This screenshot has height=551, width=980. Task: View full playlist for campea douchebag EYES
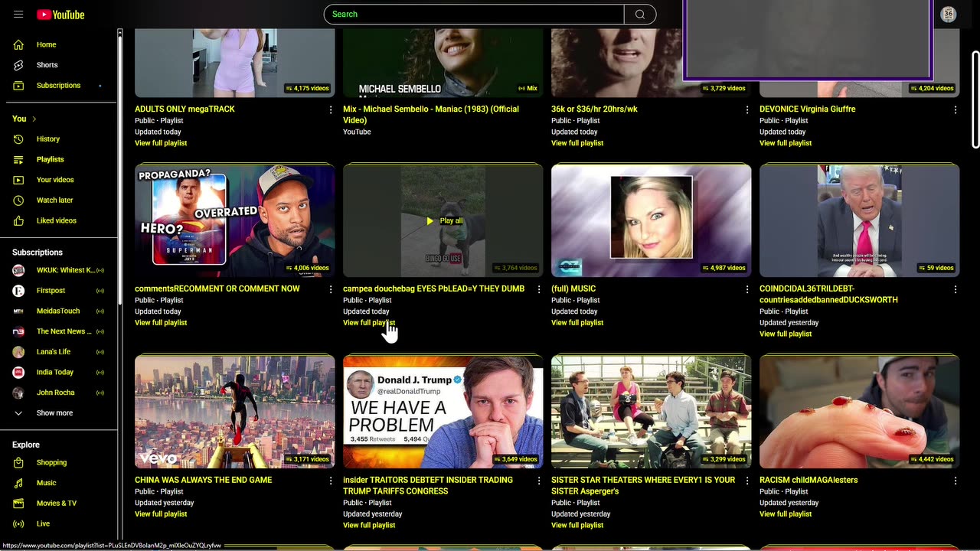pos(369,323)
